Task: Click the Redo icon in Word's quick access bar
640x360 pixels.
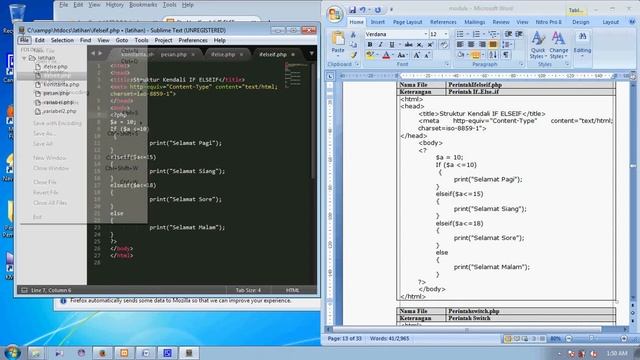Action: pos(378,10)
